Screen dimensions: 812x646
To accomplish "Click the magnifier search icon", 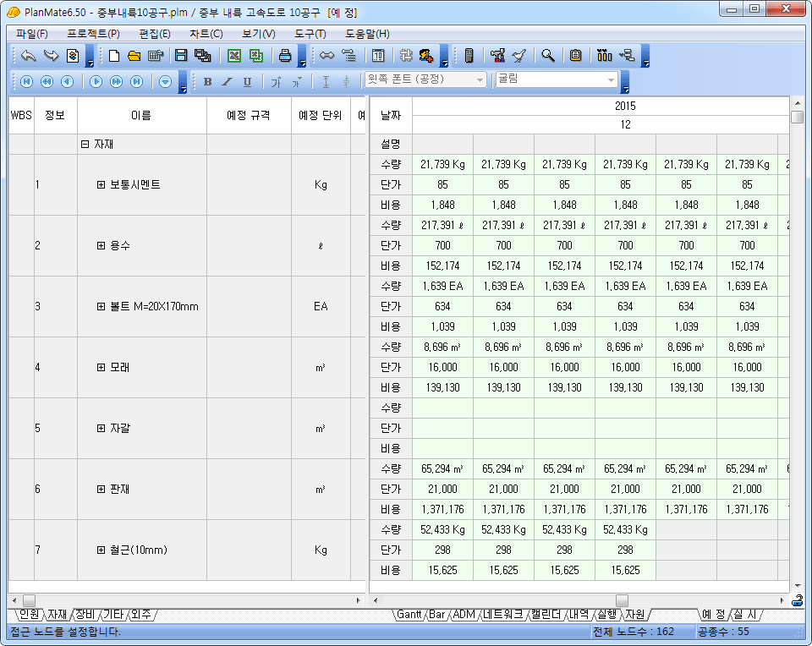I will pos(548,56).
